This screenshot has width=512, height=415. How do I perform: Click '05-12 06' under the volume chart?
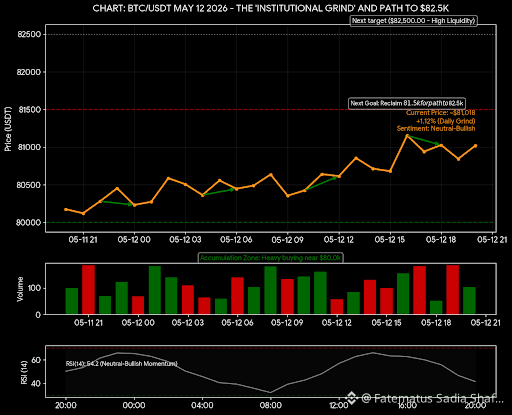237,323
